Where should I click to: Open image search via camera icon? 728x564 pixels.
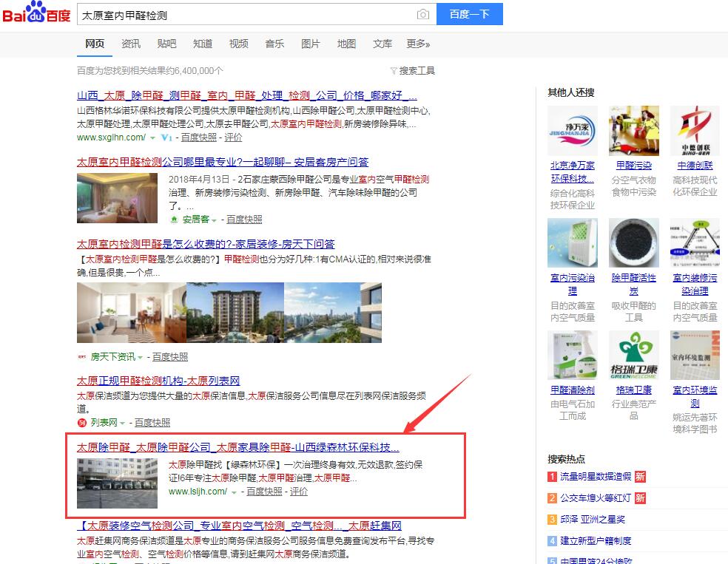(422, 15)
